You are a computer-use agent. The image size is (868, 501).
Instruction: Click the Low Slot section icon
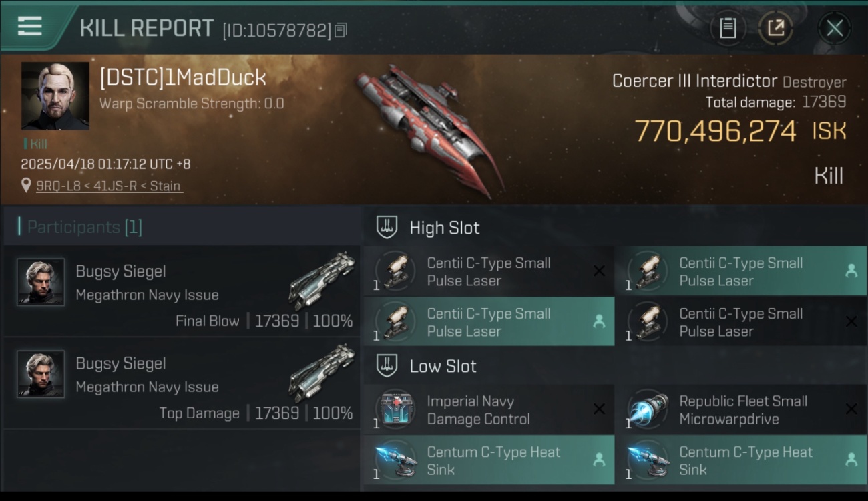click(x=387, y=365)
